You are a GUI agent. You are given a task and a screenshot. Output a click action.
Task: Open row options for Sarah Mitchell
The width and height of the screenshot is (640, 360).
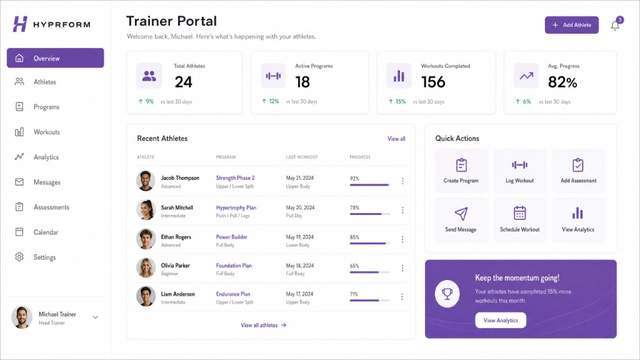point(402,210)
